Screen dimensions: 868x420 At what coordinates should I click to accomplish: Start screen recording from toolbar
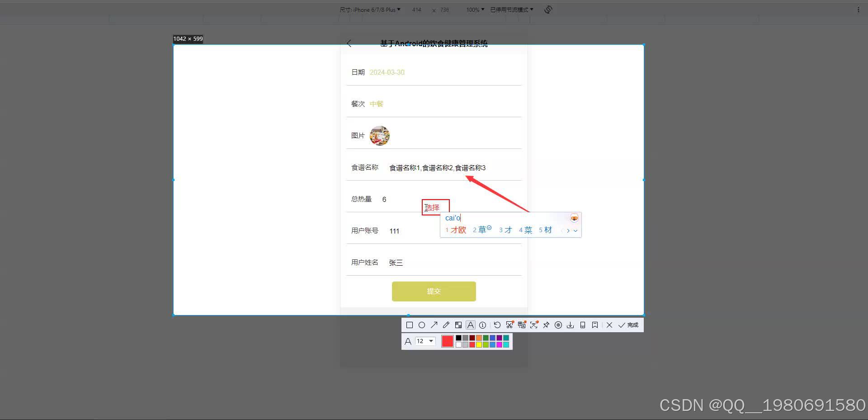(x=558, y=325)
